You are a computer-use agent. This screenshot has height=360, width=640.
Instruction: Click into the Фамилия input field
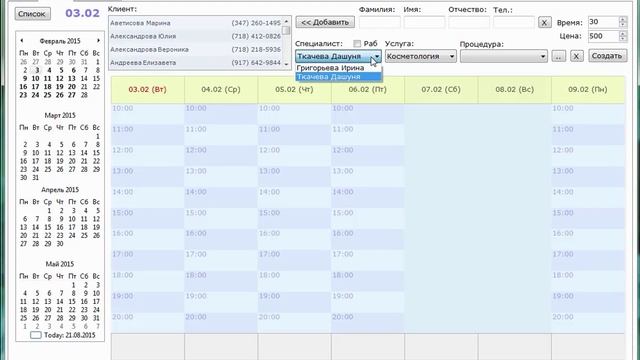pos(380,22)
